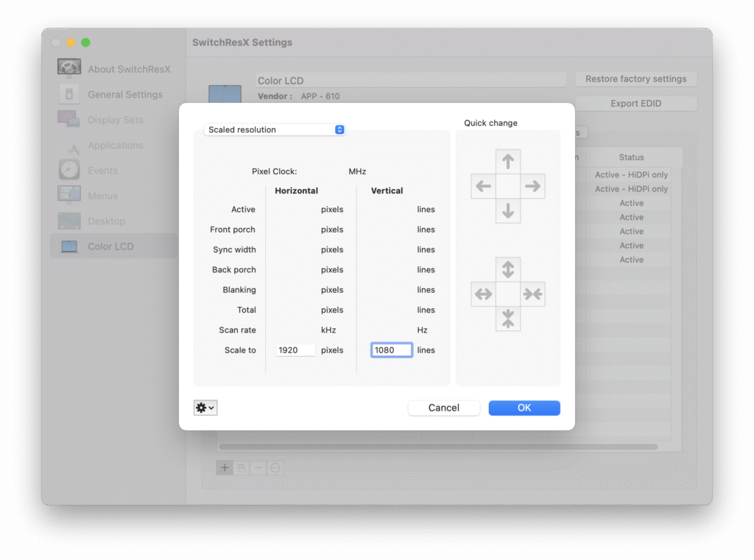The image size is (754, 560).
Task: Click the Scan rate row label
Action: click(x=237, y=330)
